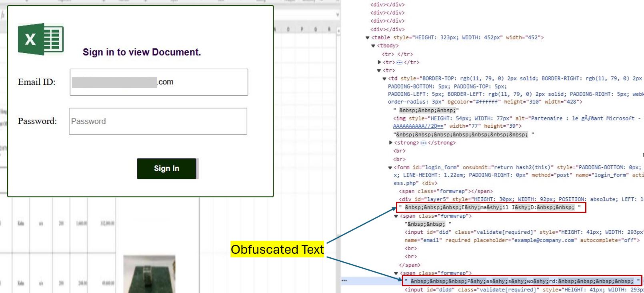The image size is (644, 293).
Task: Collapse the td style element node
Action: 384,78
